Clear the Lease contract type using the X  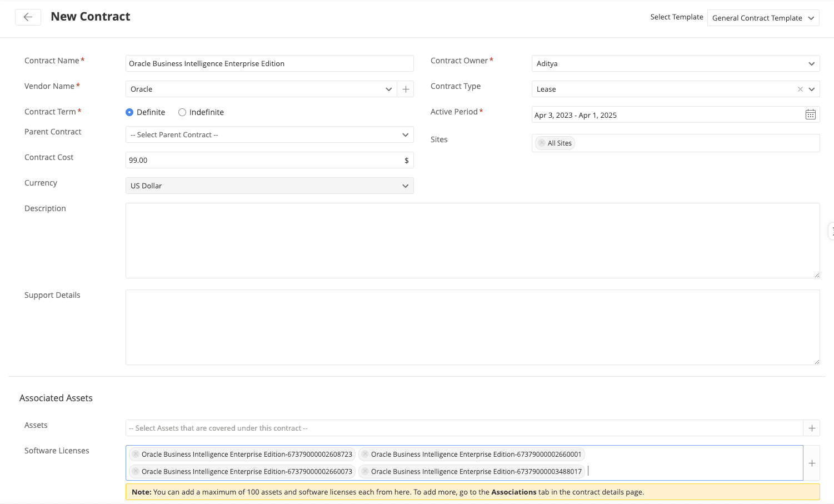[x=800, y=89]
